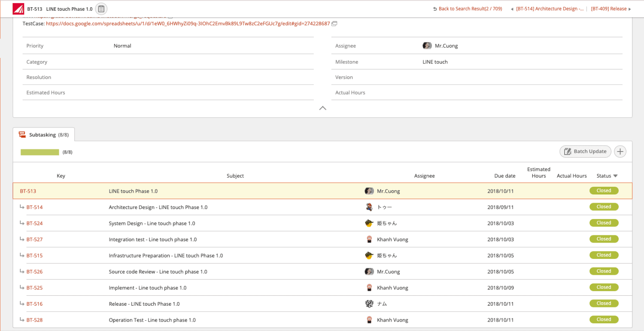Click subject Operation Test - Line touch phase 1.0
644x331 pixels.
pos(152,320)
